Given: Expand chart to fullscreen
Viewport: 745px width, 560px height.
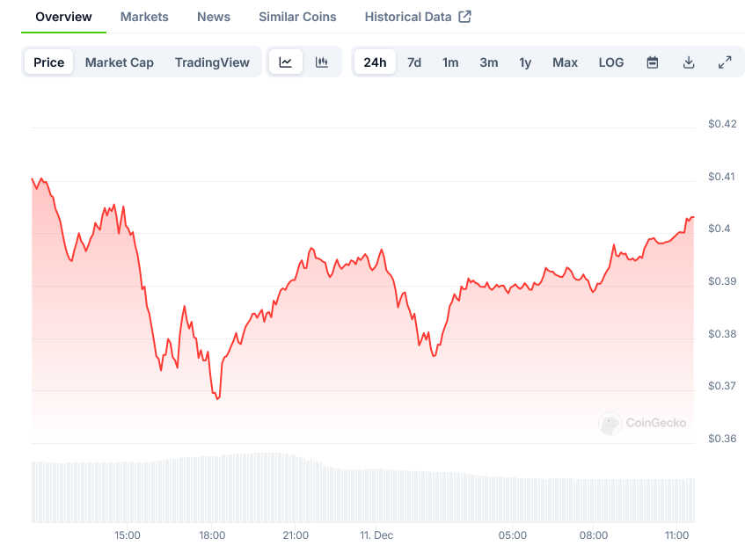Looking at the screenshot, I should (x=725, y=62).
